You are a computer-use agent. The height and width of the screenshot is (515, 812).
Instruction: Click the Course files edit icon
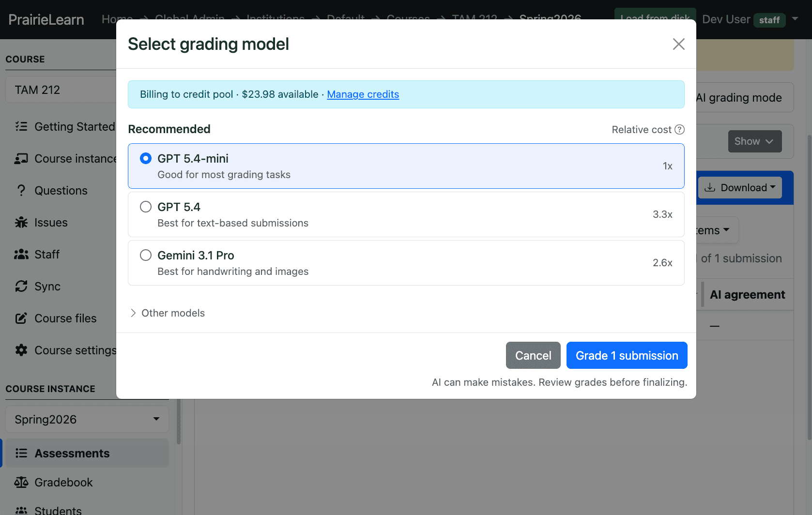pos(21,318)
